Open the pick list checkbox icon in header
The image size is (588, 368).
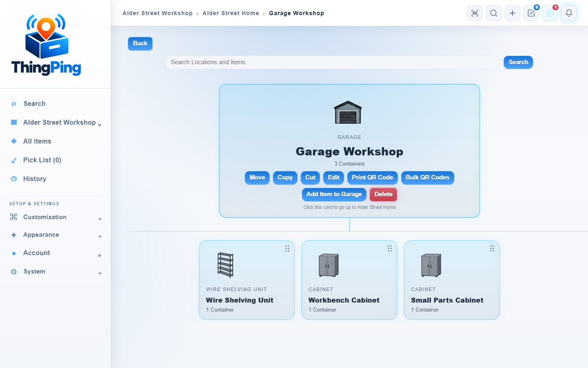[531, 13]
